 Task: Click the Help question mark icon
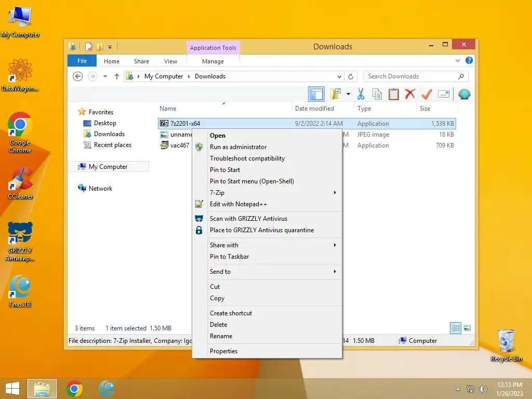tap(469, 60)
